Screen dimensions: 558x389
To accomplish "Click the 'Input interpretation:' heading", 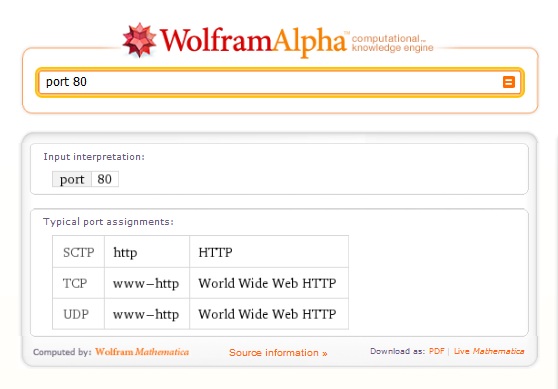I will [x=94, y=157].
